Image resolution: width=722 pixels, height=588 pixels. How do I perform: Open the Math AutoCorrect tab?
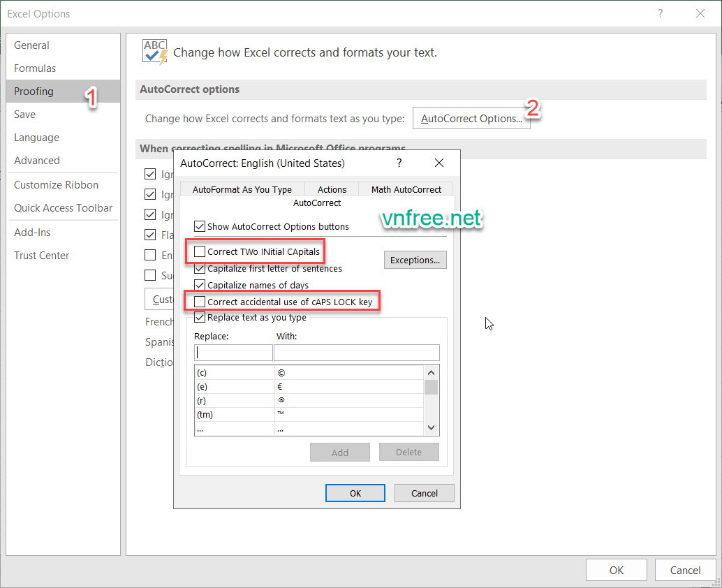tap(406, 189)
